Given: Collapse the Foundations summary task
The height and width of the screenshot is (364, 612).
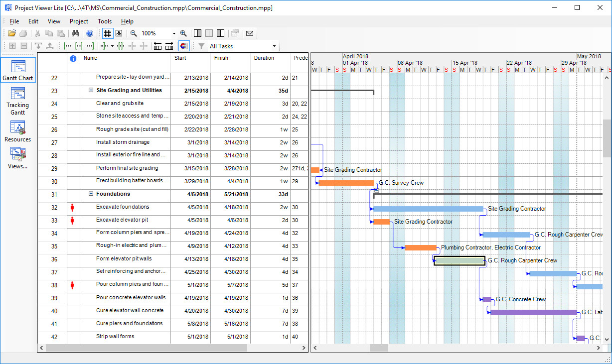Looking at the screenshot, I should 91,194.
